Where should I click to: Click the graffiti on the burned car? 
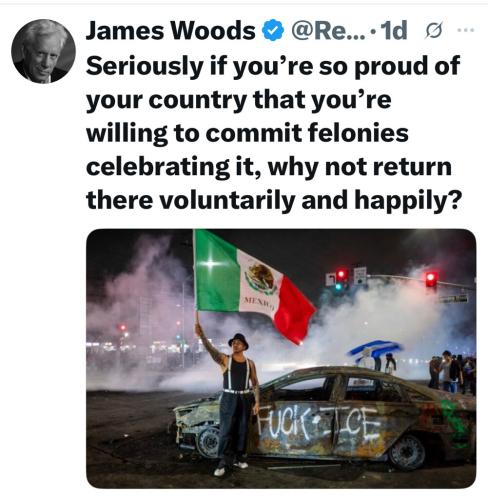tap(319, 425)
